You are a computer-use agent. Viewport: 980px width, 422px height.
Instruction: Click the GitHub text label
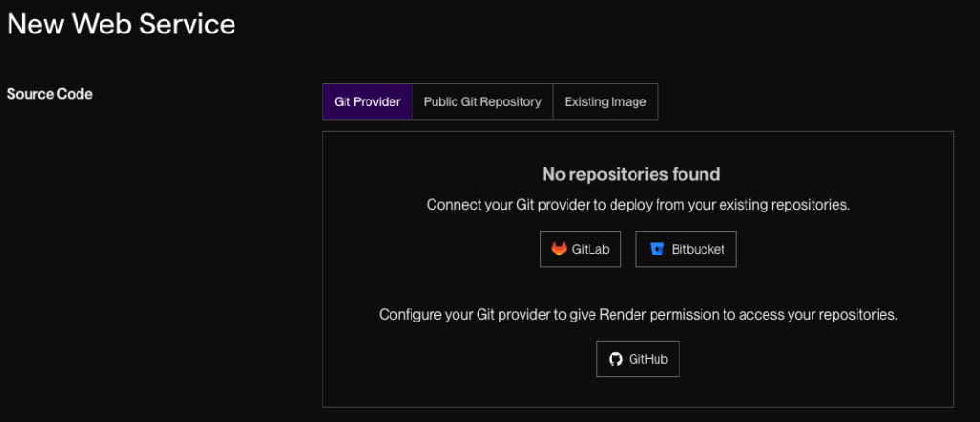(648, 360)
